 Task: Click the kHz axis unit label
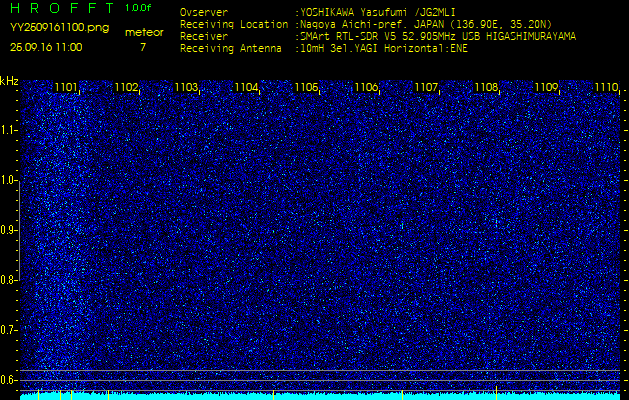(x=9, y=81)
